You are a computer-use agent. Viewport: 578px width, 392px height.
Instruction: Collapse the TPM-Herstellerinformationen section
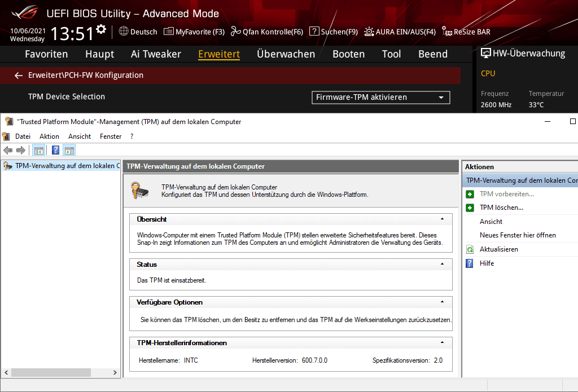point(443,342)
